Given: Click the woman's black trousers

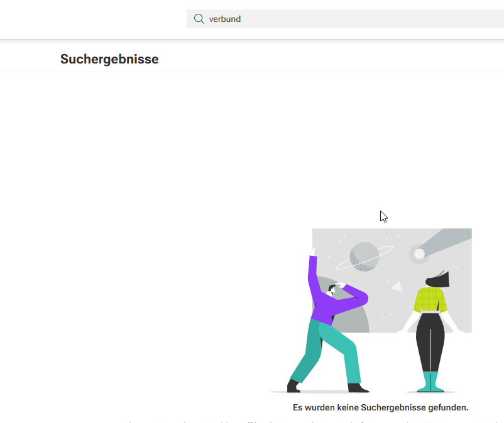Looking at the screenshot, I should pyautogui.click(x=430, y=343).
